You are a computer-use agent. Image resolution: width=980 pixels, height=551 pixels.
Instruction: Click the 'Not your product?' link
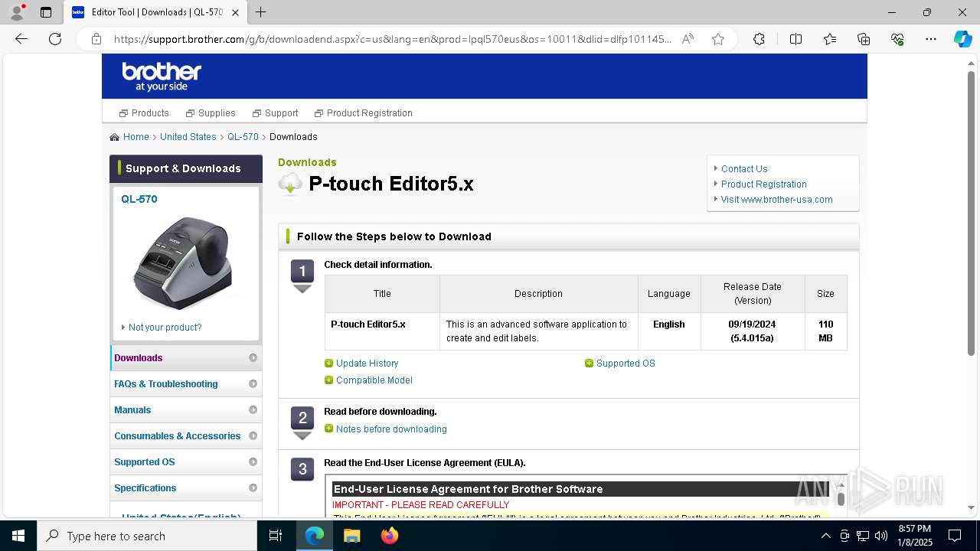click(x=165, y=328)
